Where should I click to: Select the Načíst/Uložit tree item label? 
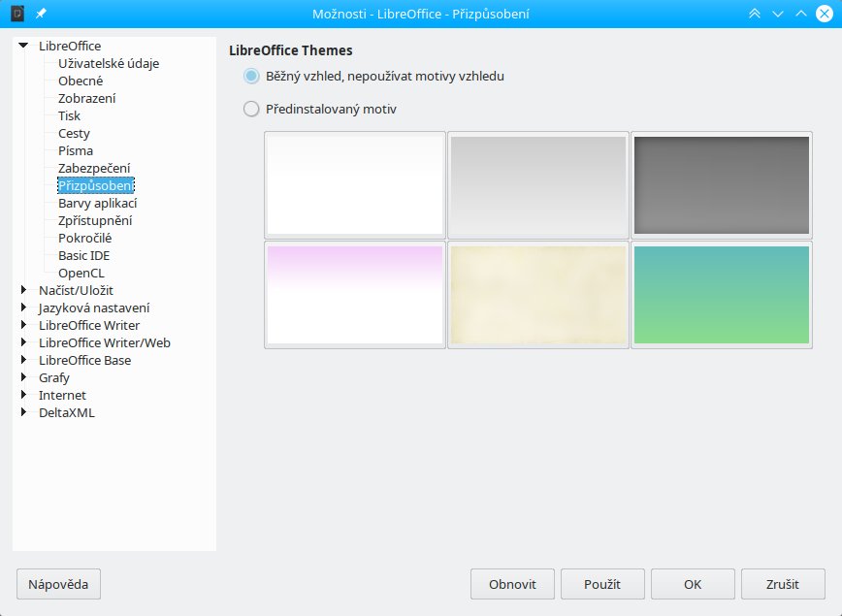(x=76, y=290)
